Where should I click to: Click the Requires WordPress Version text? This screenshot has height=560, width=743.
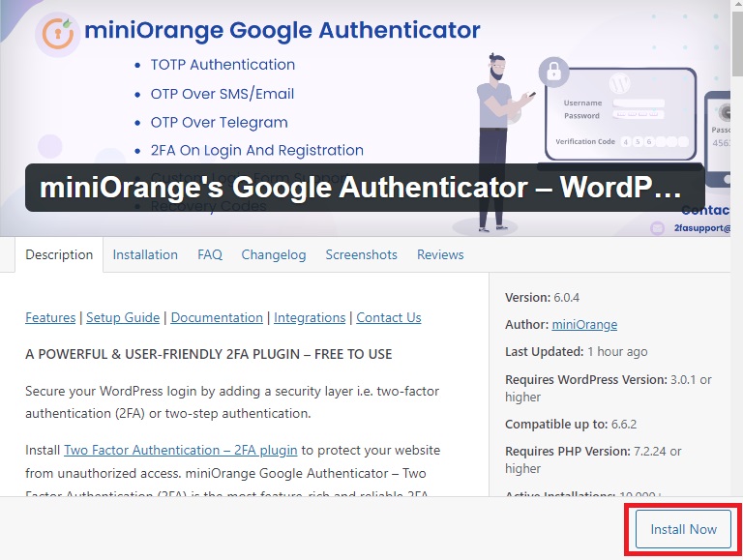point(609,388)
